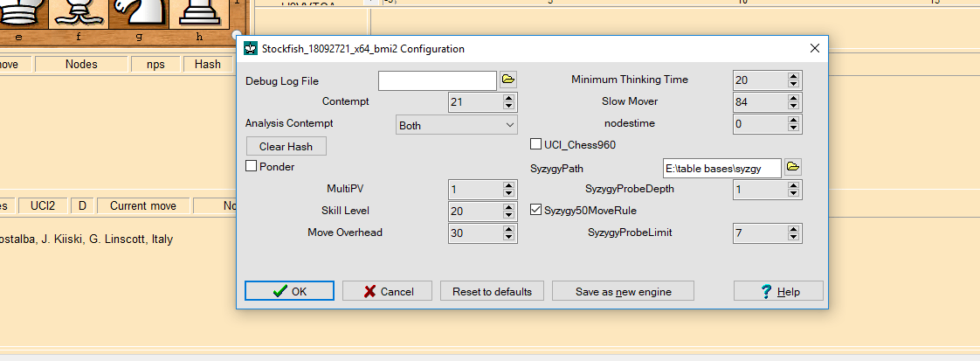Increase SyzygyProbeDepth with up arrow
This screenshot has width=980, height=361.
click(793, 185)
